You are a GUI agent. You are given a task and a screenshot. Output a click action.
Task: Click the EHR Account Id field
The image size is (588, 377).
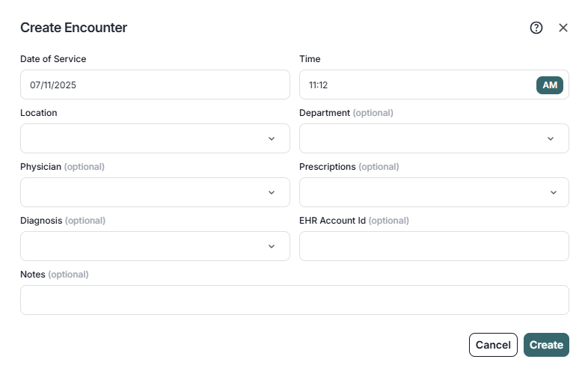(434, 246)
